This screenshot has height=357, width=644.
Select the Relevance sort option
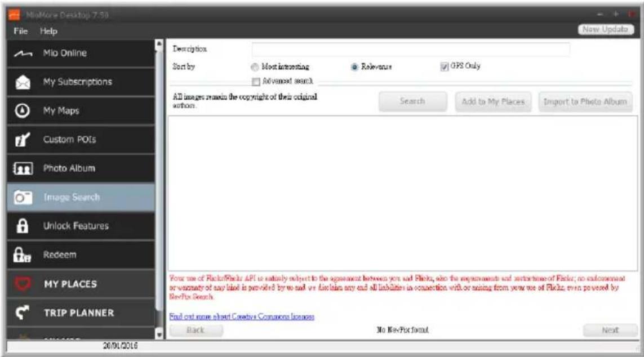click(x=354, y=67)
